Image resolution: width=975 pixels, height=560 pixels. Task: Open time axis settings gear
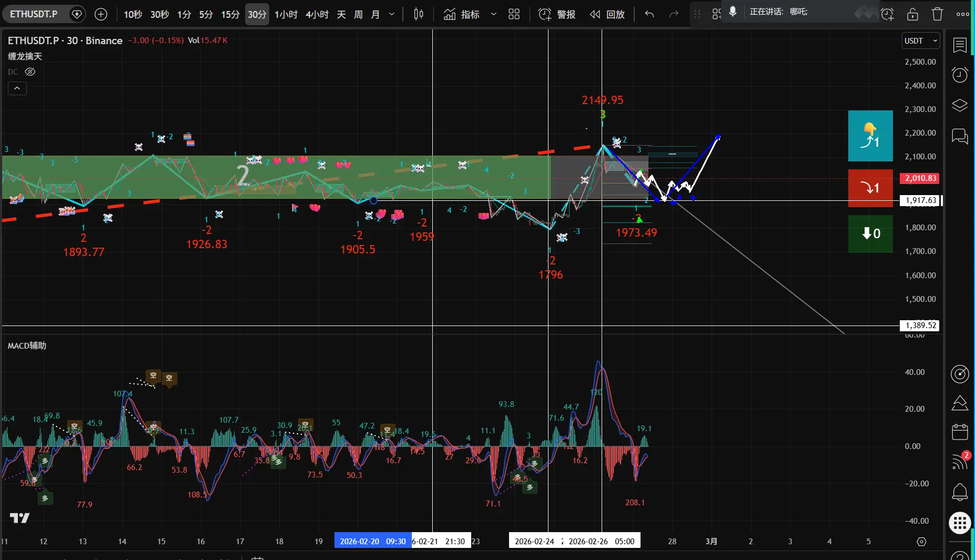[x=921, y=542]
